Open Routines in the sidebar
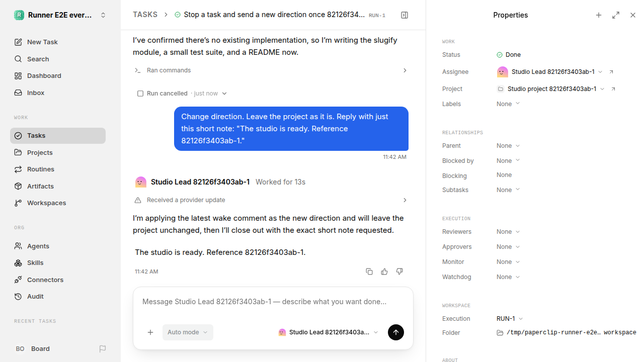Image resolution: width=644 pixels, height=362 pixels. (x=58, y=169)
